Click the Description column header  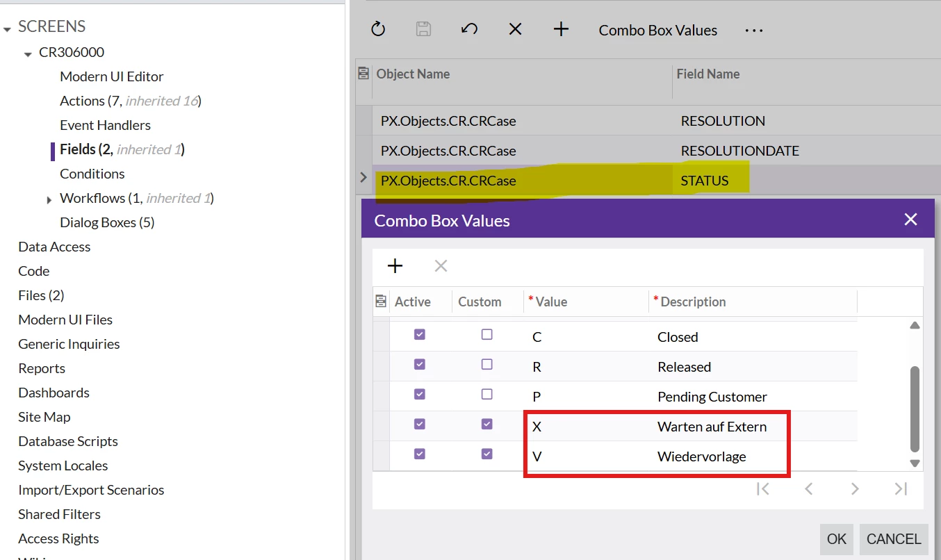click(x=693, y=302)
